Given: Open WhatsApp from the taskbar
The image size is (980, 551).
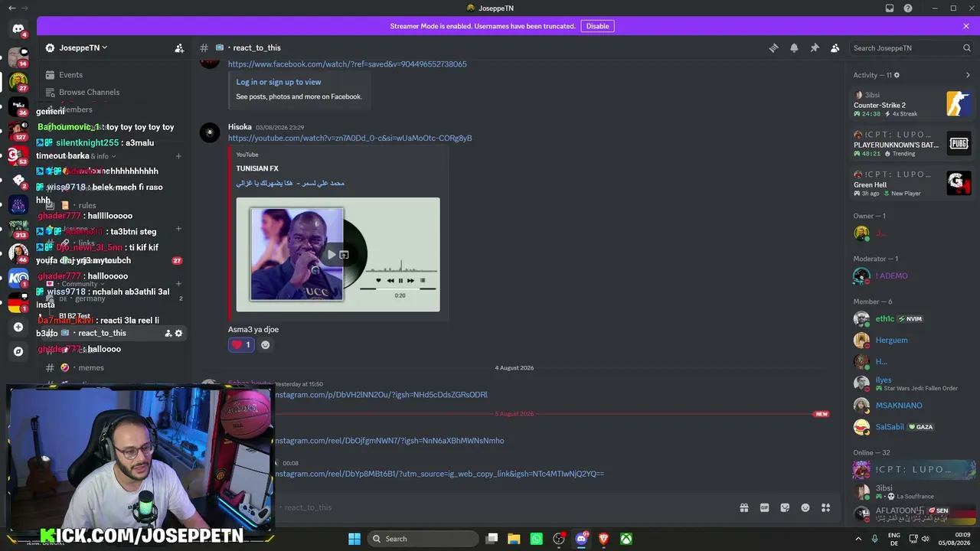Looking at the screenshot, I should [536, 539].
